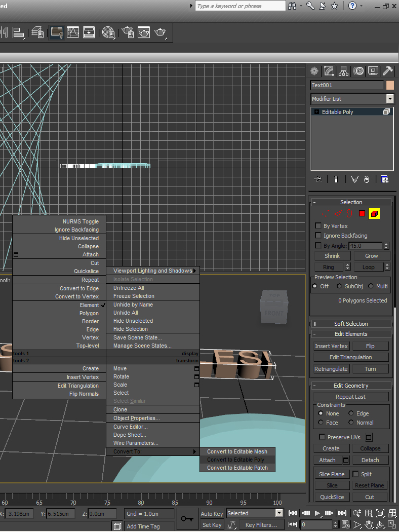
Task: Select Vertex sub-object level icon
Action: point(326,213)
